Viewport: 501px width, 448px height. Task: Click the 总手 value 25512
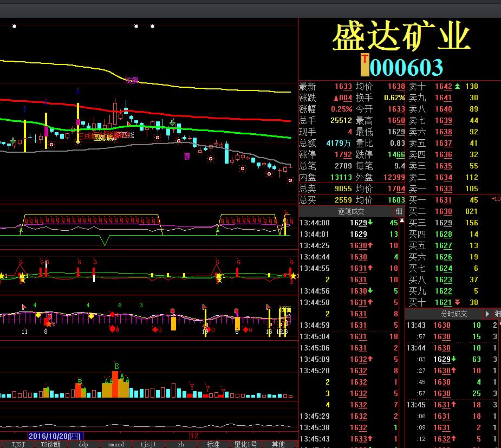tap(341, 120)
